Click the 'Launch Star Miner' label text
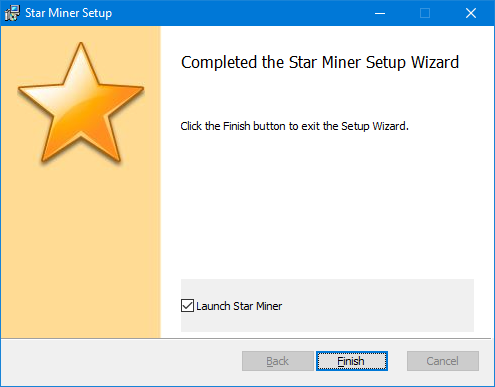The image size is (495, 387). (x=239, y=306)
